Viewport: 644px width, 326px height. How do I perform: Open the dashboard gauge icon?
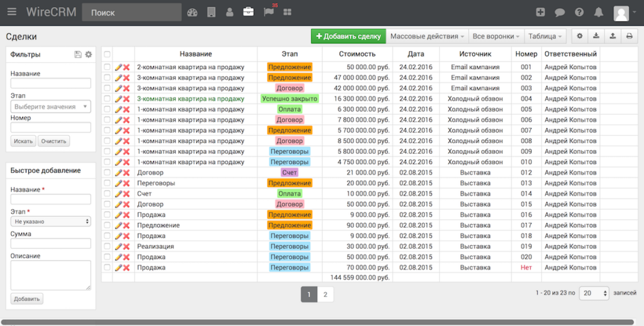coord(192,12)
